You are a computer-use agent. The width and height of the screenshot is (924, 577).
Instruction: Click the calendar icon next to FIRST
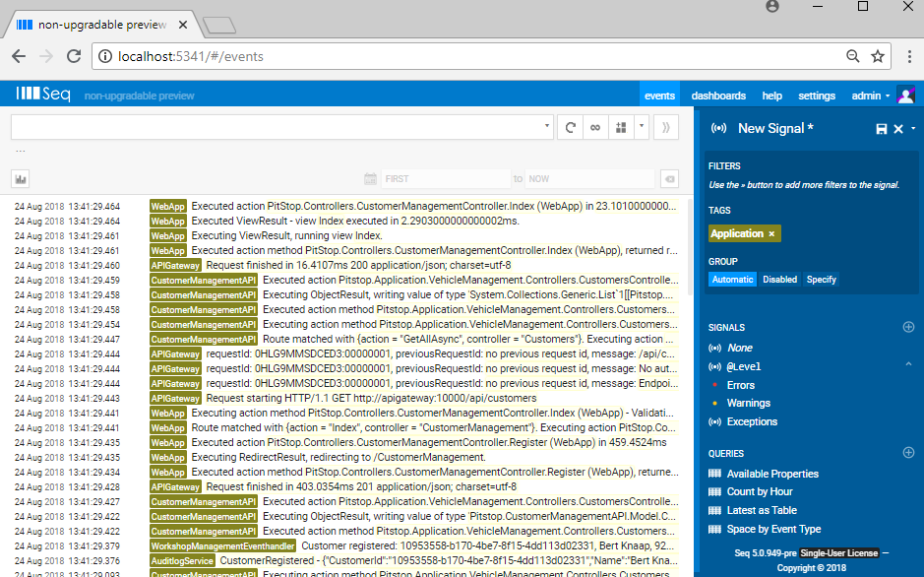pos(370,178)
